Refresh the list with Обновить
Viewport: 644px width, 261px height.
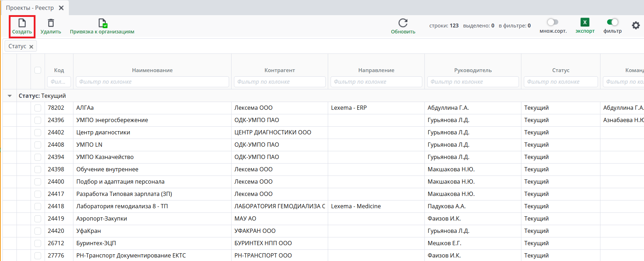pyautogui.click(x=403, y=23)
